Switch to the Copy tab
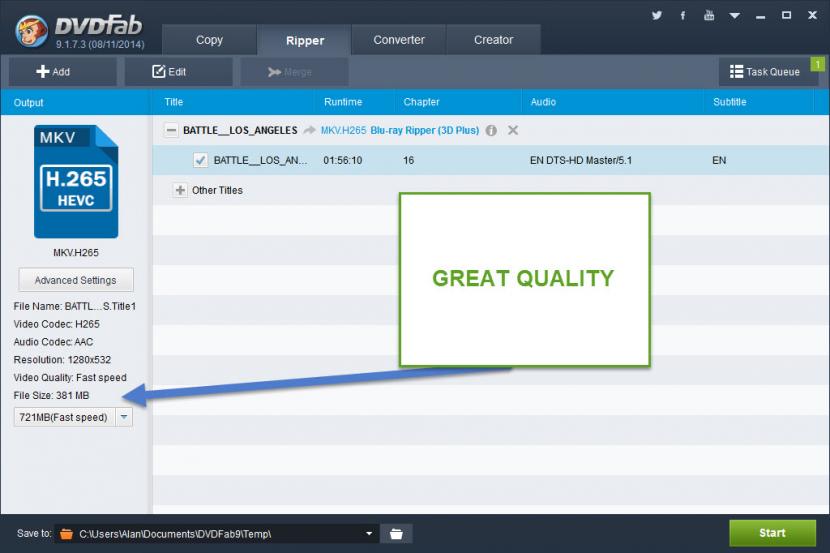This screenshot has width=830, height=553. coord(209,40)
